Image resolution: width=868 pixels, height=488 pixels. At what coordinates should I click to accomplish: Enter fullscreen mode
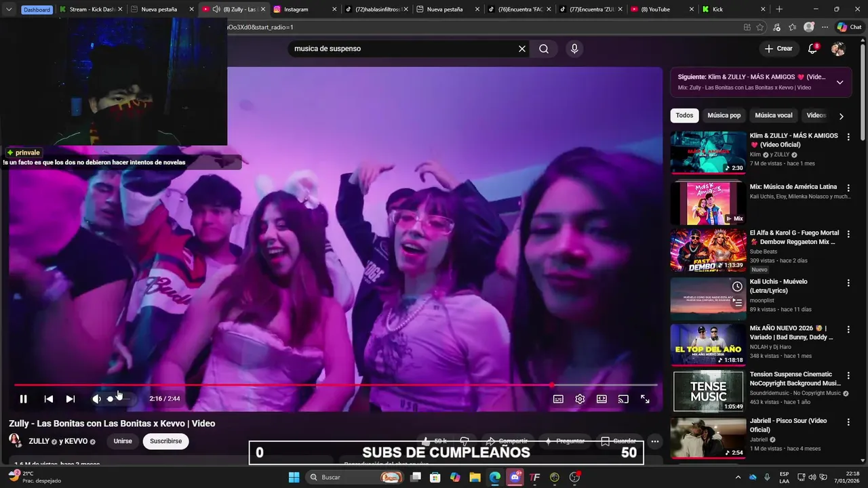coord(645,399)
